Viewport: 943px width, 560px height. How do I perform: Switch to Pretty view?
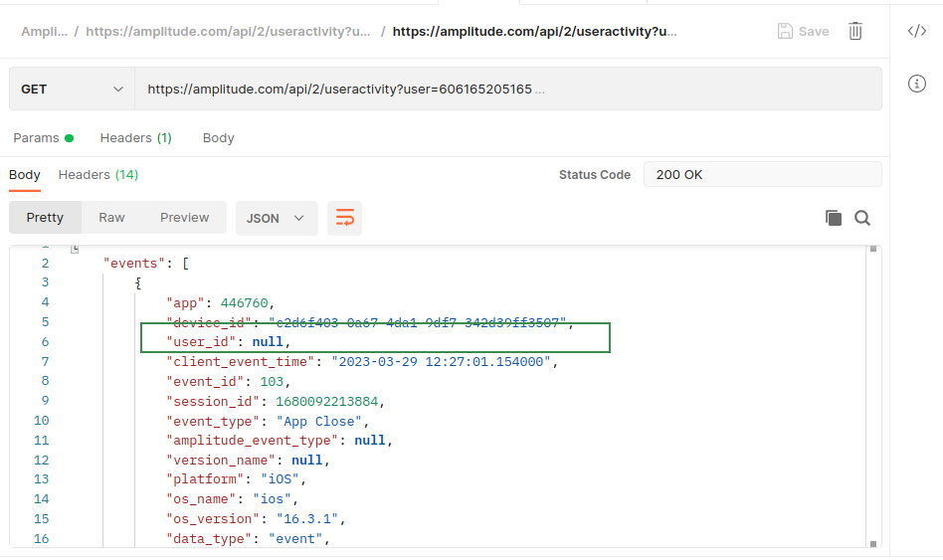(x=45, y=217)
